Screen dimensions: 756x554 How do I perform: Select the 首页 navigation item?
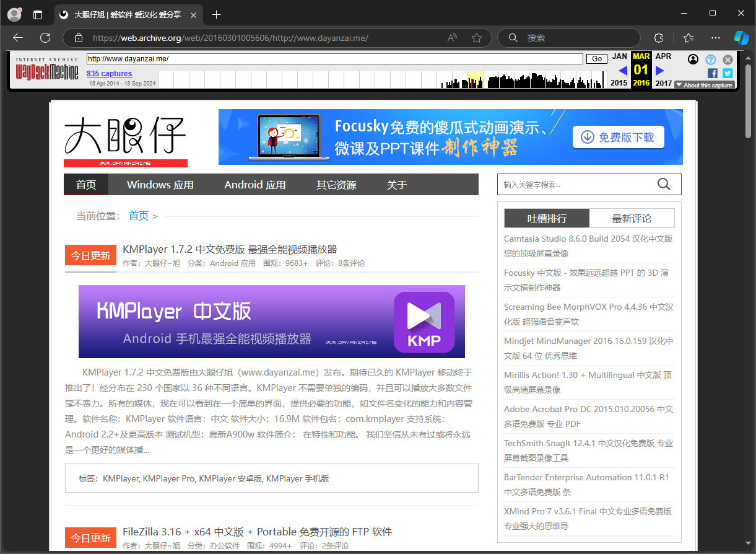[x=86, y=185]
